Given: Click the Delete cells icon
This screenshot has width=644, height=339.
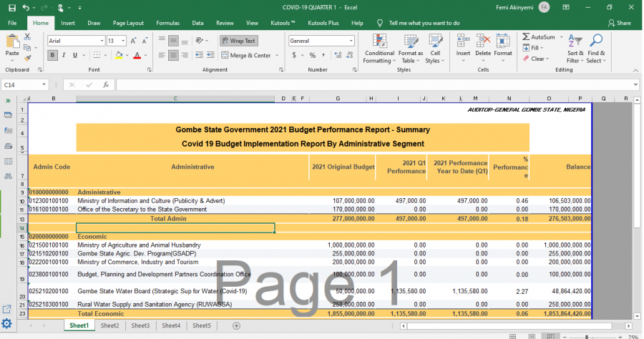Looking at the screenshot, I should (x=483, y=41).
